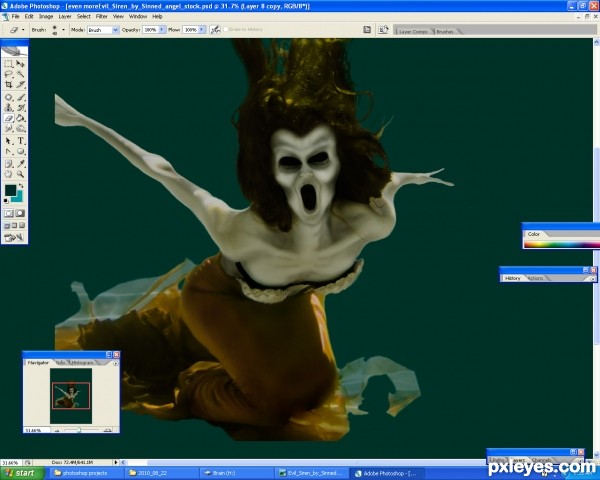The height and width of the screenshot is (480, 600).
Task: Open the Navigator palette options menu arrow
Action: click(x=116, y=363)
